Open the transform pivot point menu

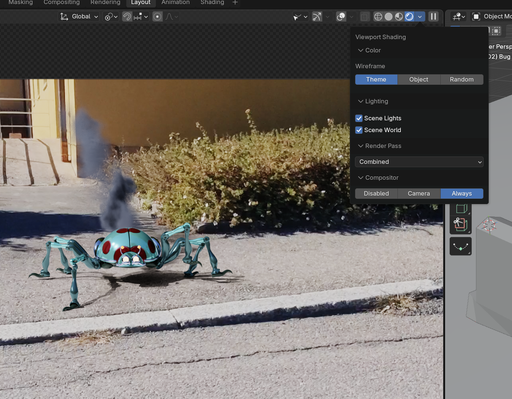click(x=111, y=17)
